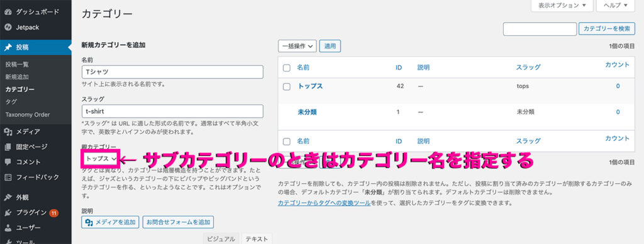The height and width of the screenshot is (244, 644).
Task: Click the Jetpack icon
Action: point(8,27)
